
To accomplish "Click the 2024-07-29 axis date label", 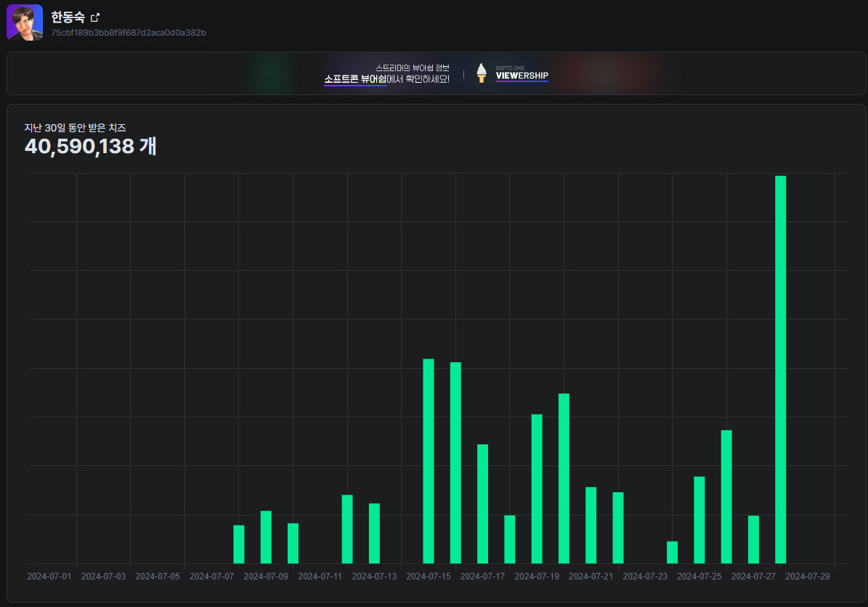I will tap(808, 577).
